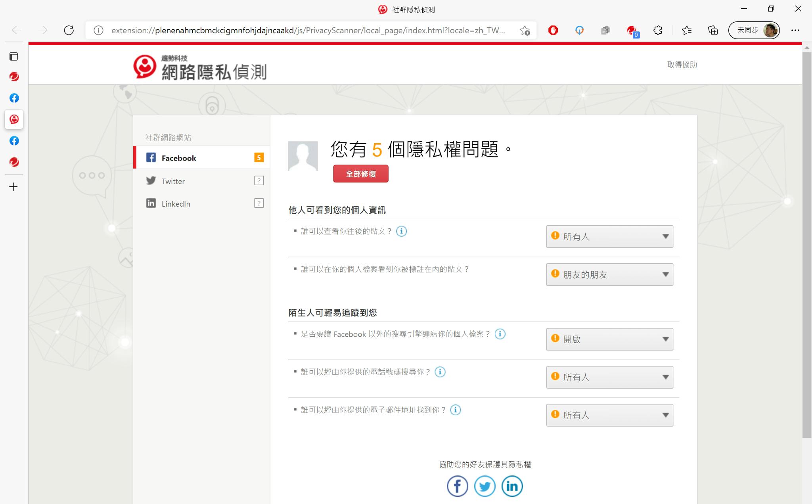Click the browser Forward arrow

(43, 30)
